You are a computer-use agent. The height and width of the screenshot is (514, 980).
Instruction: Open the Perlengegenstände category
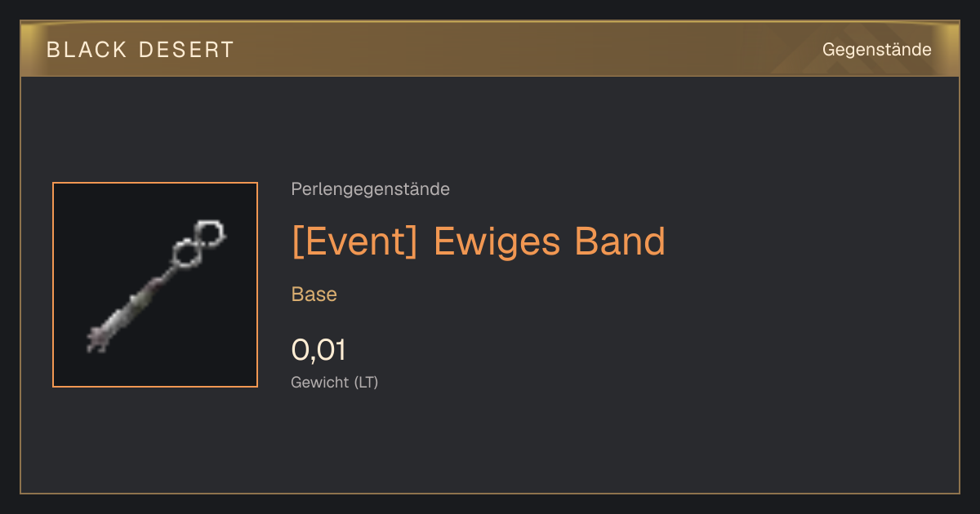point(370,189)
